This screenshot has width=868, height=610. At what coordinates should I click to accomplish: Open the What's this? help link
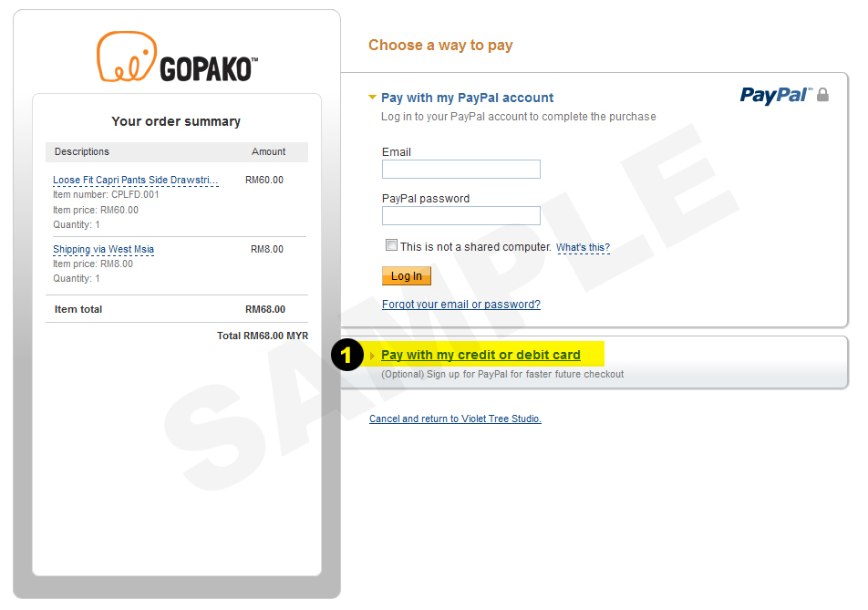coord(583,247)
